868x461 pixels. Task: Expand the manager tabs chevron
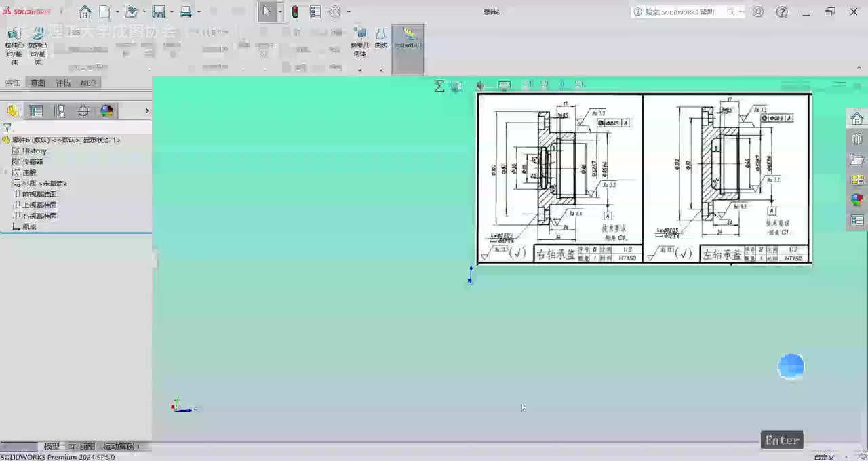point(147,111)
